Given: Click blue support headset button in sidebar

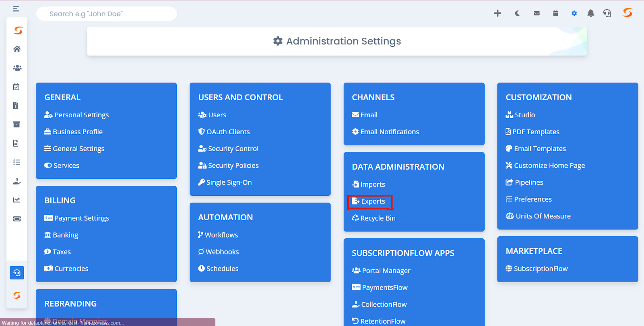Looking at the screenshot, I should 17,273.
